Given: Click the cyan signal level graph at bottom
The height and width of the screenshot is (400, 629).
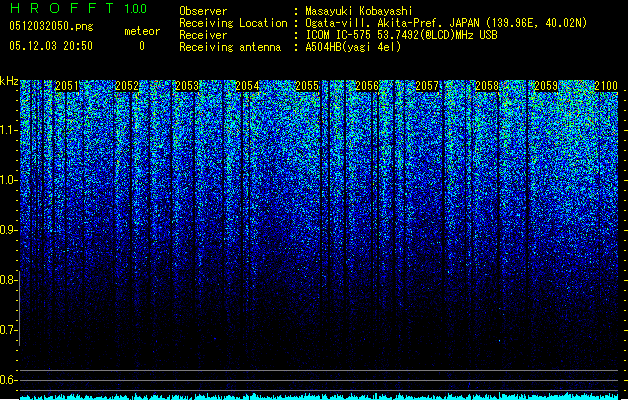Looking at the screenshot, I should tap(319, 396).
